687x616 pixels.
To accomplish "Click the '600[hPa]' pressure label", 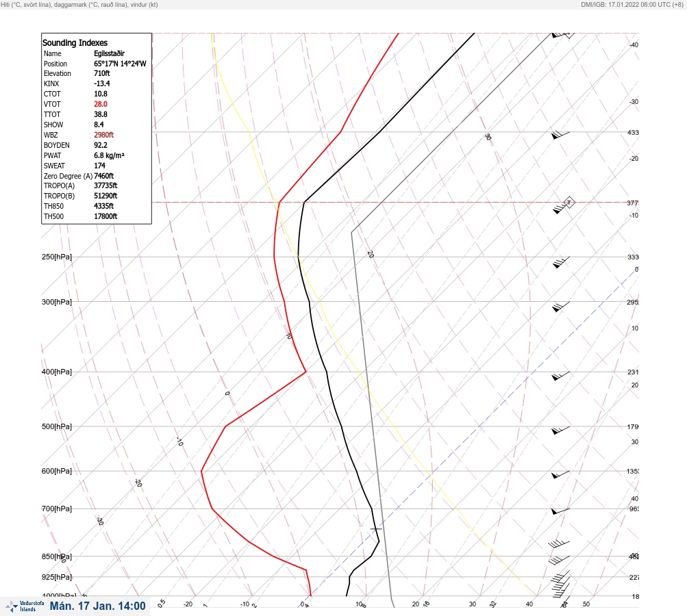I will point(57,471).
